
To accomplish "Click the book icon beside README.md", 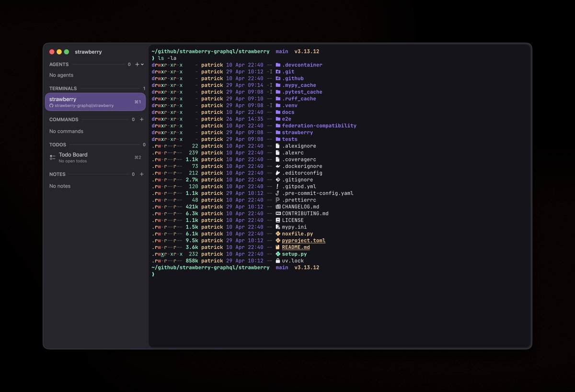I will [278, 247].
